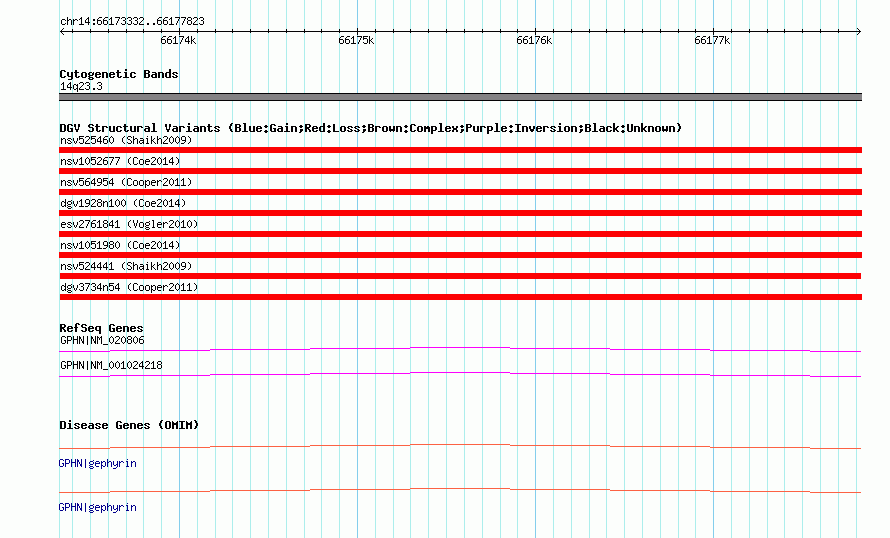Open the second GPHN|gephyrin OMIM link

click(x=98, y=507)
